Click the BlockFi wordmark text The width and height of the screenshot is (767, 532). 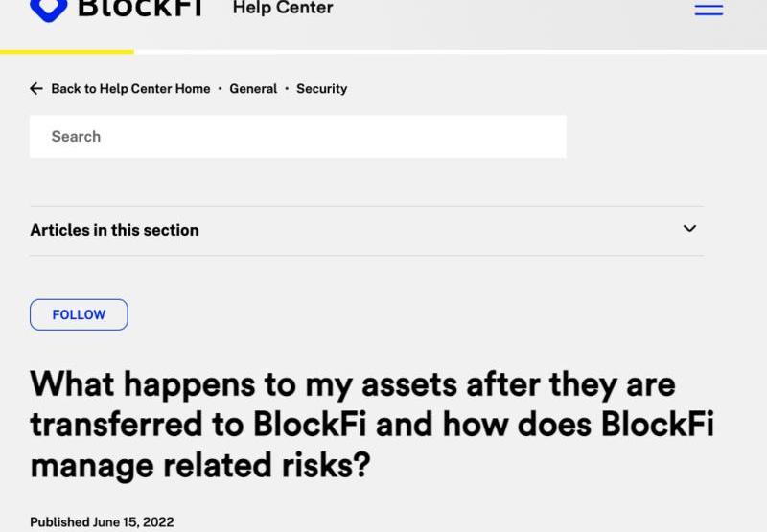140,8
